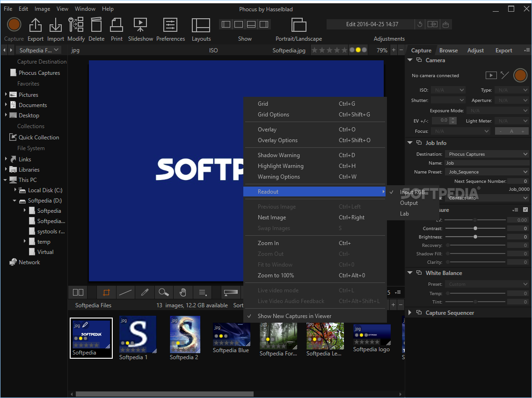Click the copy adjustments arrow icon
Screen dimensions: 532x398
tap(432, 24)
